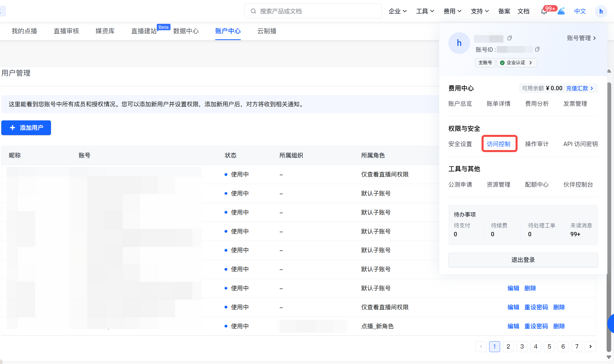Click the 添加用户 button
The image size is (614, 364).
[26, 128]
